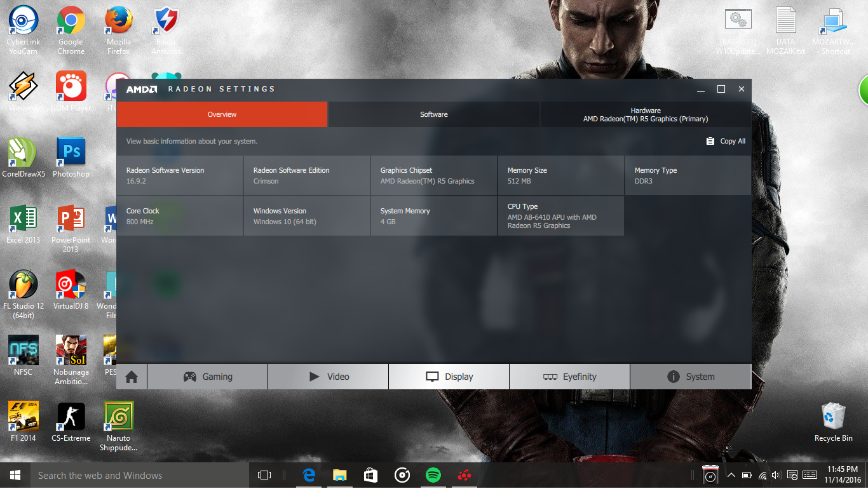Screen dimensions: 868x489
Task: Select the Memory Size 512 MB tile
Action: 561,175
